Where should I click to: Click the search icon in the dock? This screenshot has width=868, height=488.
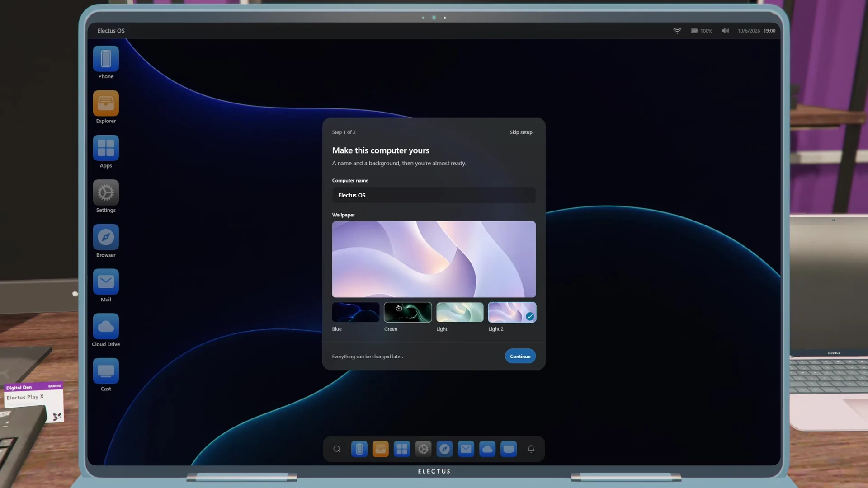(337, 449)
